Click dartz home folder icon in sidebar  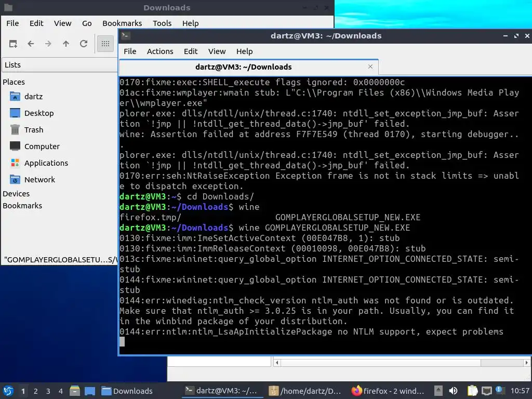[x=15, y=96]
